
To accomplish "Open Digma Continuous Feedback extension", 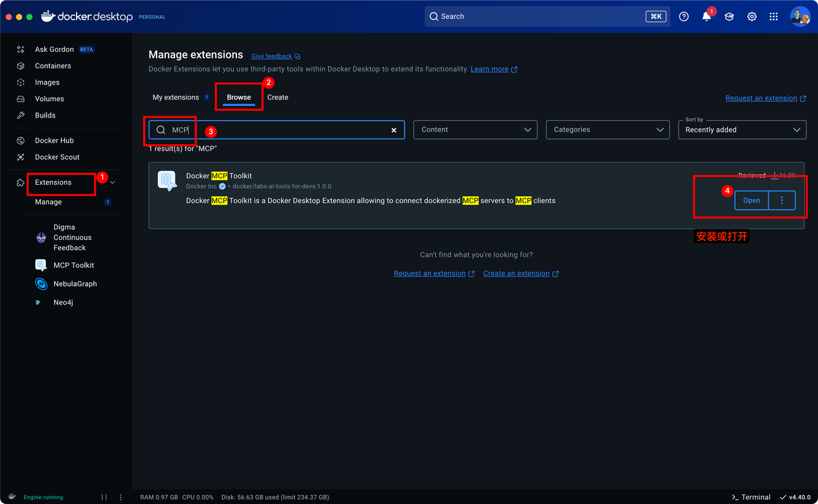I will (x=73, y=238).
